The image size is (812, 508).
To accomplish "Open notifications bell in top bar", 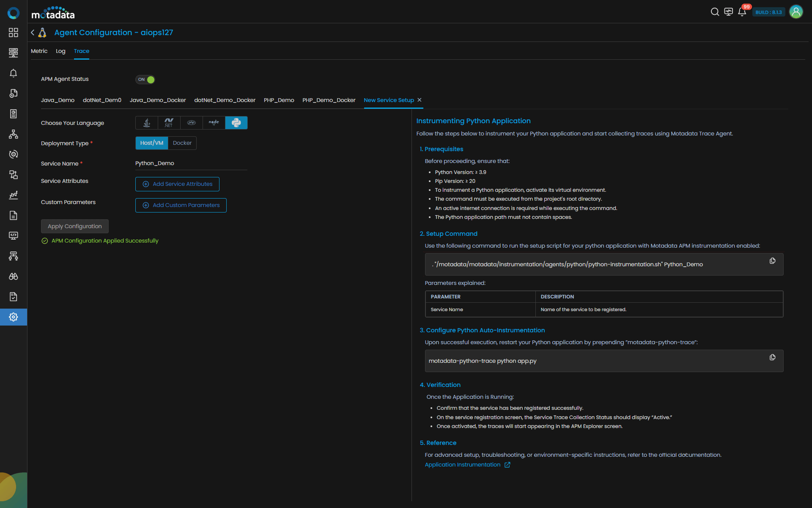I will [742, 12].
